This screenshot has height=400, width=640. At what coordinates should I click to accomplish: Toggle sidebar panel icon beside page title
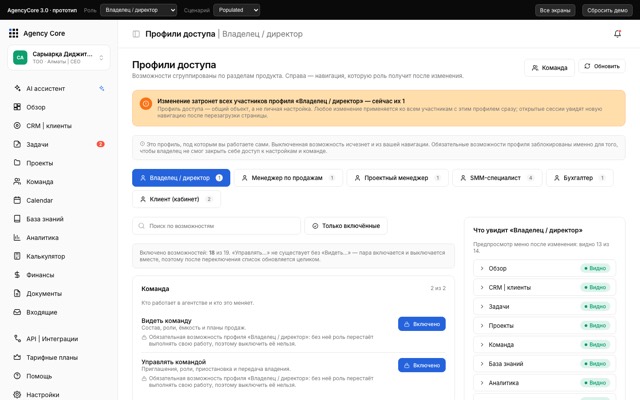point(136,34)
